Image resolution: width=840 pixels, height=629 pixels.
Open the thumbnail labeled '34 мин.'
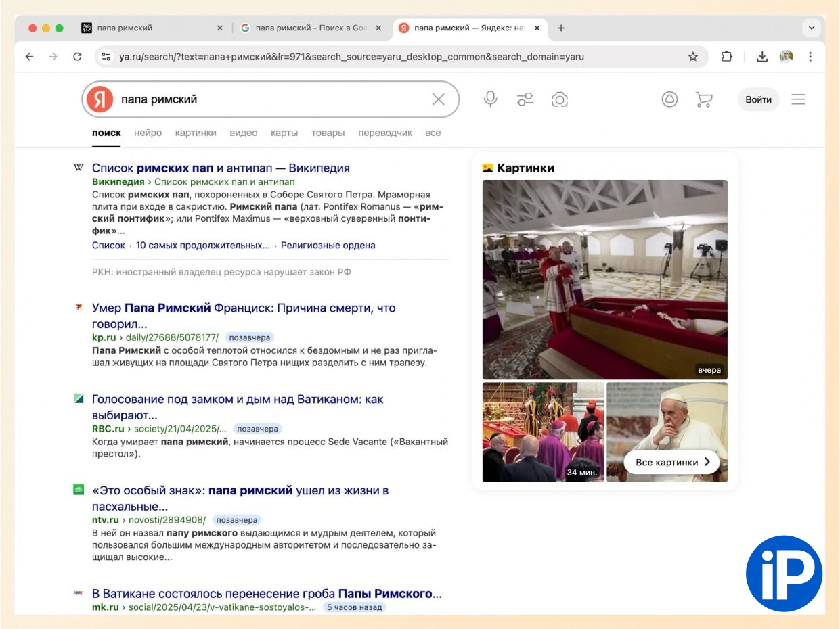[543, 432]
